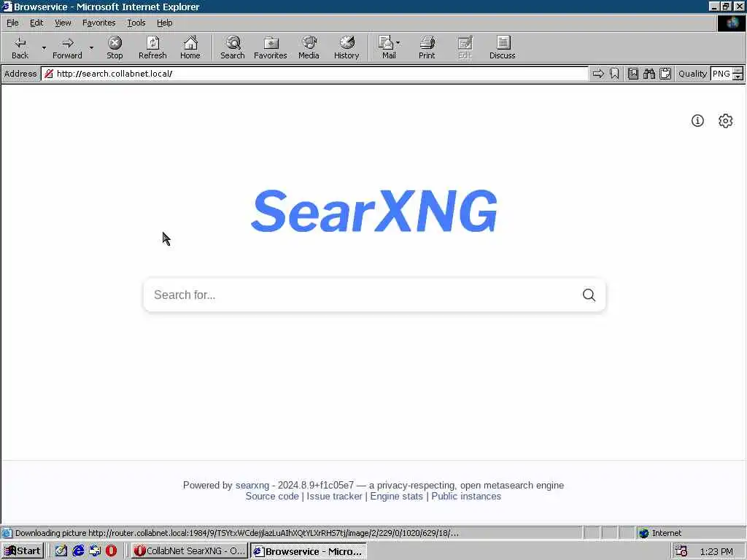Click the notepad quick launch icon
747x560 pixels.
[61, 551]
